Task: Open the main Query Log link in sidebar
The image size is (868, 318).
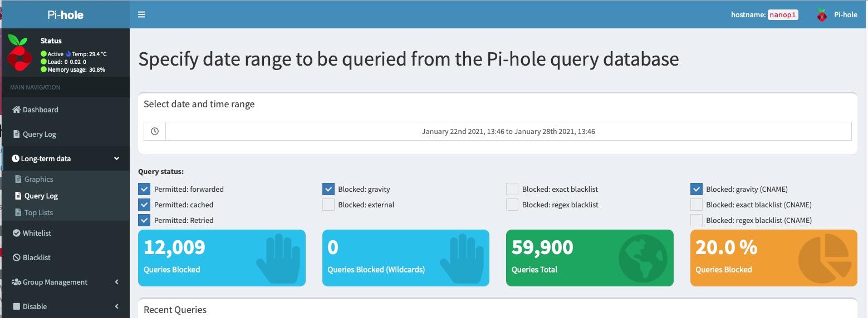Action: pos(39,134)
